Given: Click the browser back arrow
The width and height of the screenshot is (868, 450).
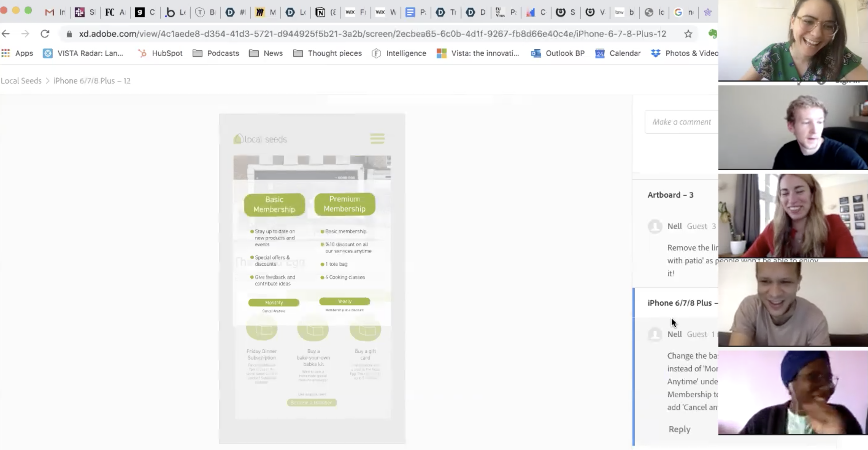Looking at the screenshot, I should click(6, 34).
